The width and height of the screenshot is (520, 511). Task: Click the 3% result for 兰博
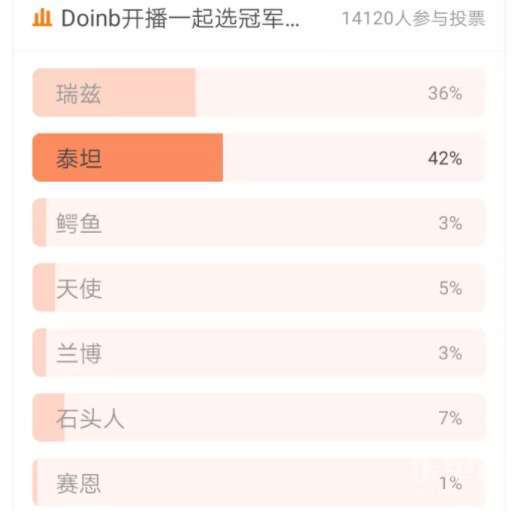(x=450, y=353)
